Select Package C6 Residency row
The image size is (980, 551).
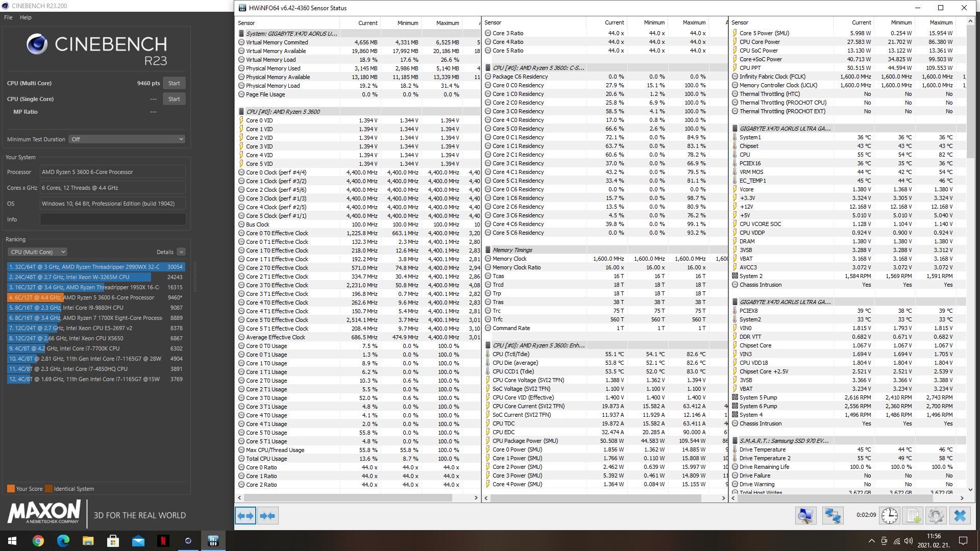point(605,77)
